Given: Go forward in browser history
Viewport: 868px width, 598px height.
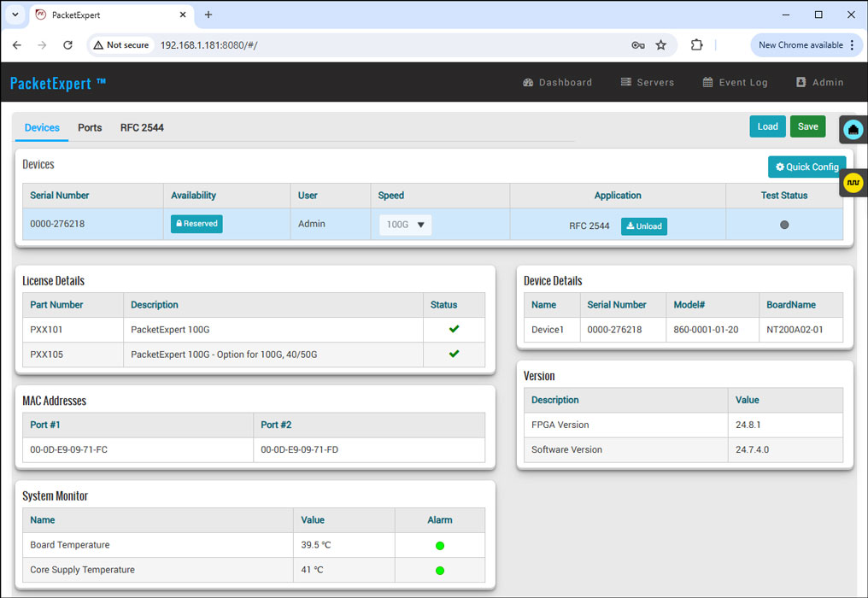Looking at the screenshot, I should click(x=42, y=45).
